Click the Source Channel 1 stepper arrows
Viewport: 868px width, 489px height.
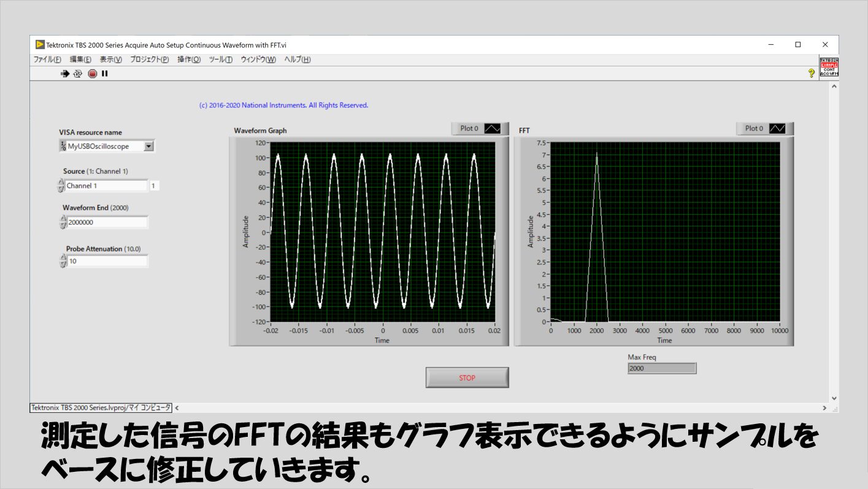coord(61,185)
